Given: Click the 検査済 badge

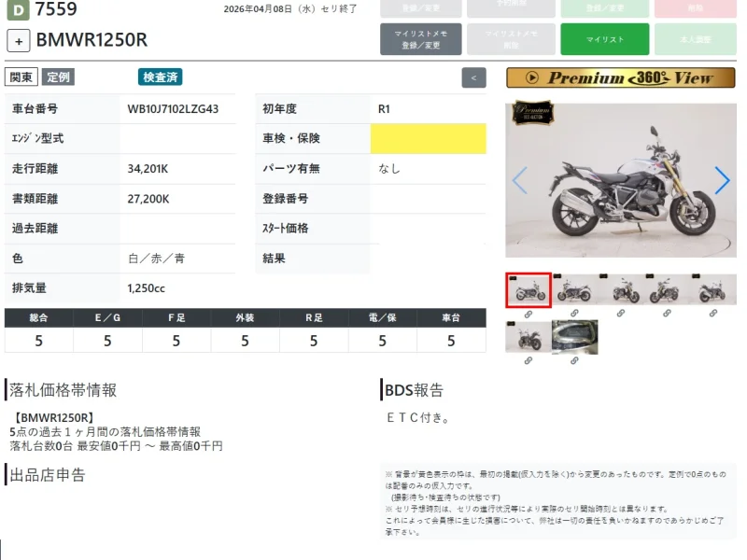Looking at the screenshot, I should 161,77.
